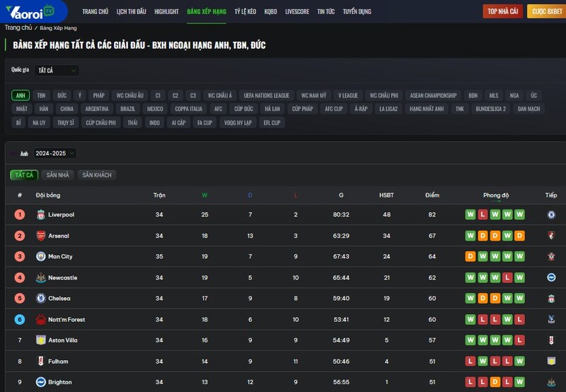Click the Điểm column header
The height and width of the screenshot is (392, 566).
(432, 195)
